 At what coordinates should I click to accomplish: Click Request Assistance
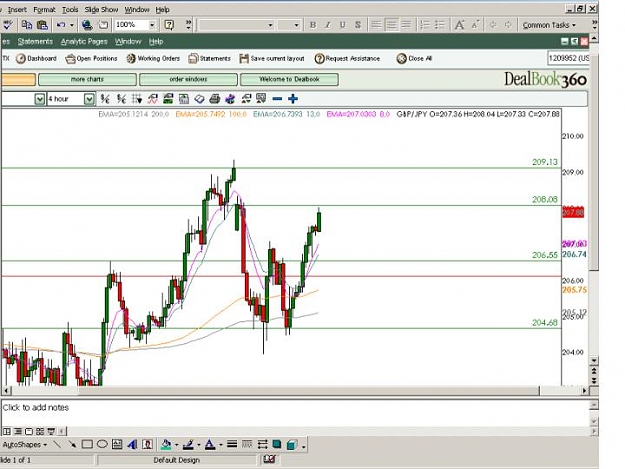pos(347,59)
